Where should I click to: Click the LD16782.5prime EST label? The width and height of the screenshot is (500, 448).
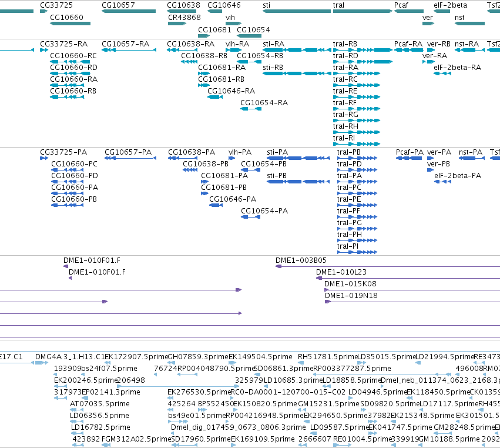[x=100, y=427]
